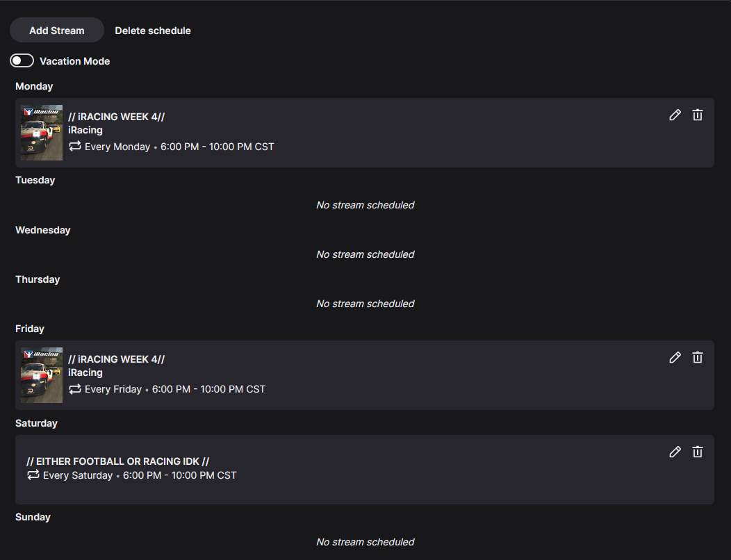Remove the Friday stream via its trash icon
The image size is (731, 560).
point(698,358)
